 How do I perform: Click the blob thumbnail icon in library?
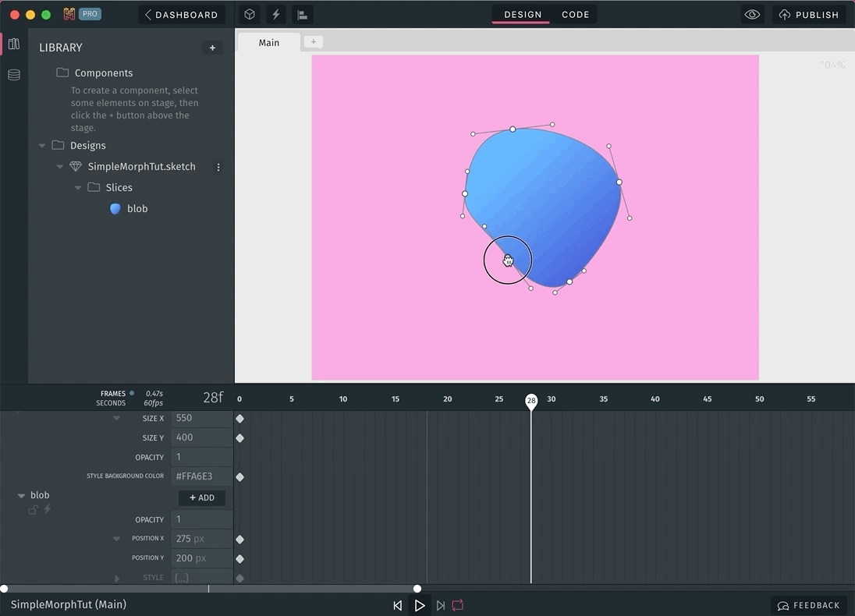click(x=115, y=209)
